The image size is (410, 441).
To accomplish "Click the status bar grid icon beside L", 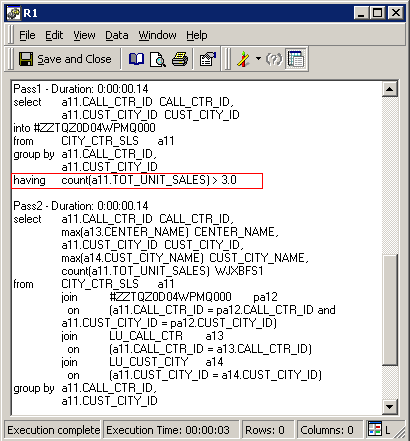I will tap(375, 430).
